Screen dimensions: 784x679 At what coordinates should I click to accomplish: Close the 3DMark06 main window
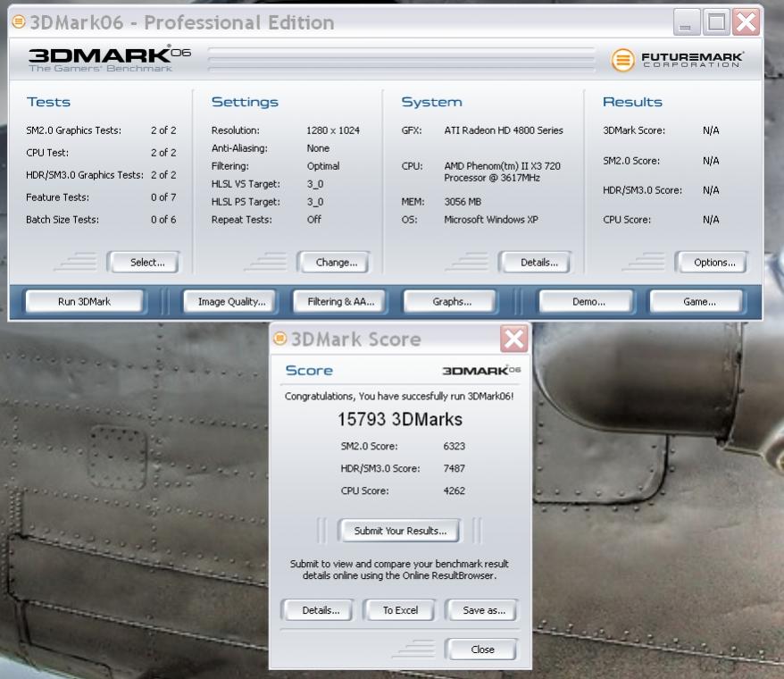coord(746,22)
